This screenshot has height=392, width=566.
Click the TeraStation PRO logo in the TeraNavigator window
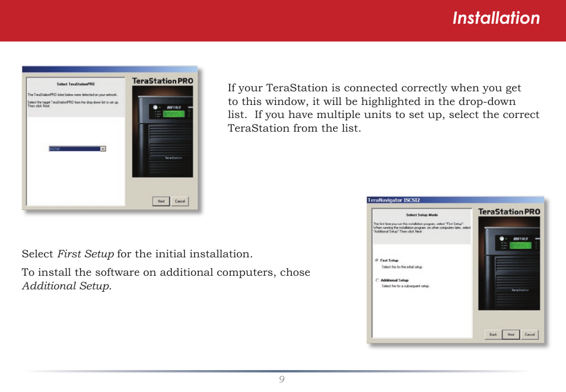[509, 212]
